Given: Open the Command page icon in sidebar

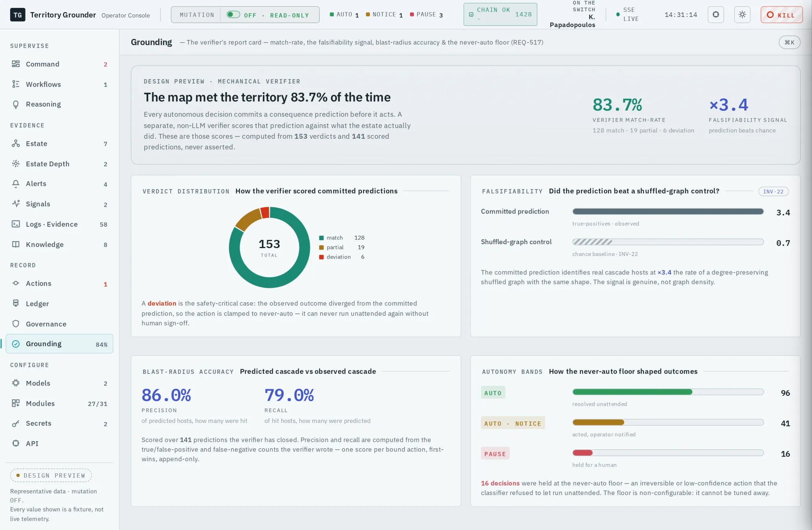Looking at the screenshot, I should [x=16, y=64].
